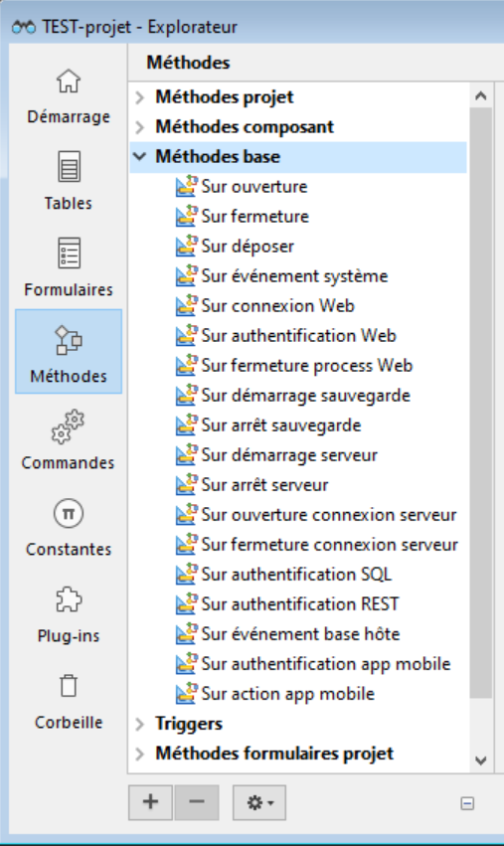The height and width of the screenshot is (846, 504).
Task: Select the Commandes gears icon
Action: [x=69, y=426]
